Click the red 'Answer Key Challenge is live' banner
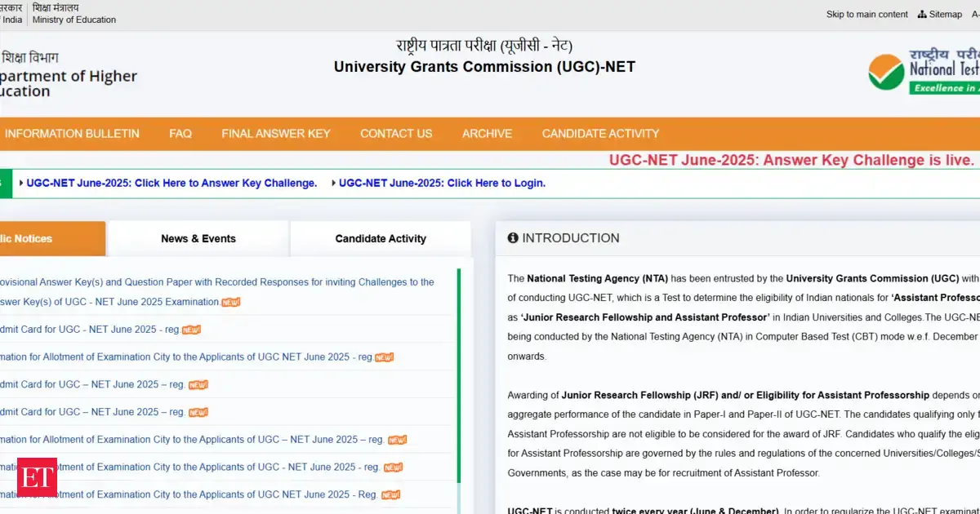Viewport: 980px width, 514px height. pyautogui.click(x=791, y=161)
